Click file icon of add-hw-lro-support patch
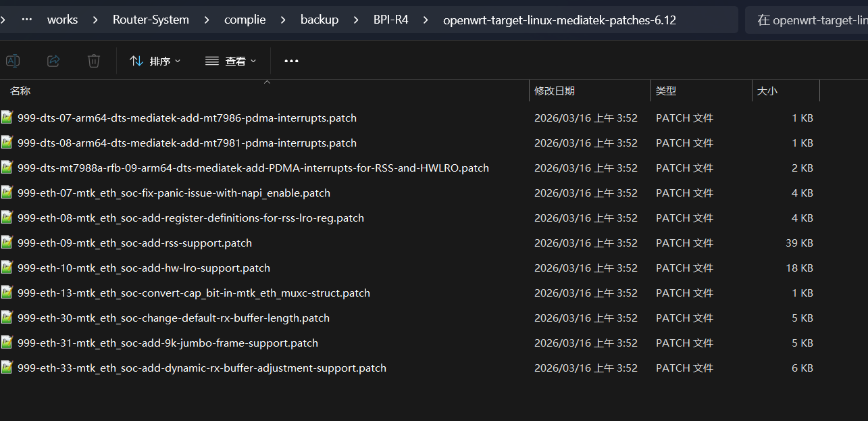This screenshot has height=421, width=868. [7, 268]
